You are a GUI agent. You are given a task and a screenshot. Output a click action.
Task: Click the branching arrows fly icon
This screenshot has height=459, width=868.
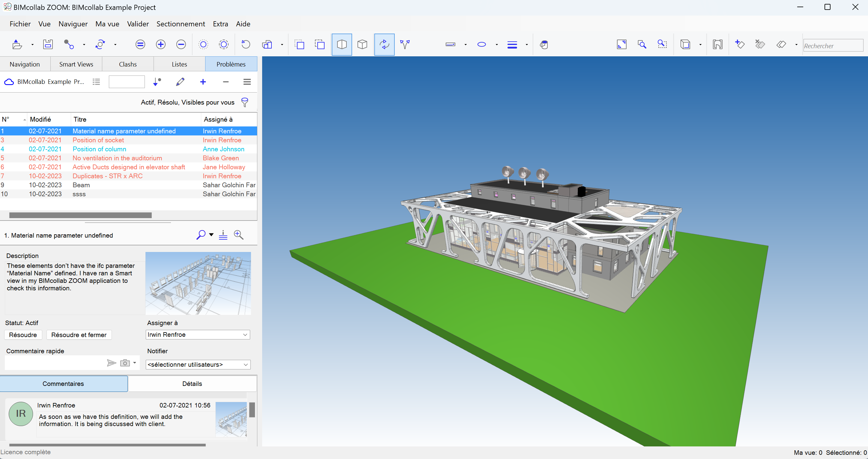[405, 44]
